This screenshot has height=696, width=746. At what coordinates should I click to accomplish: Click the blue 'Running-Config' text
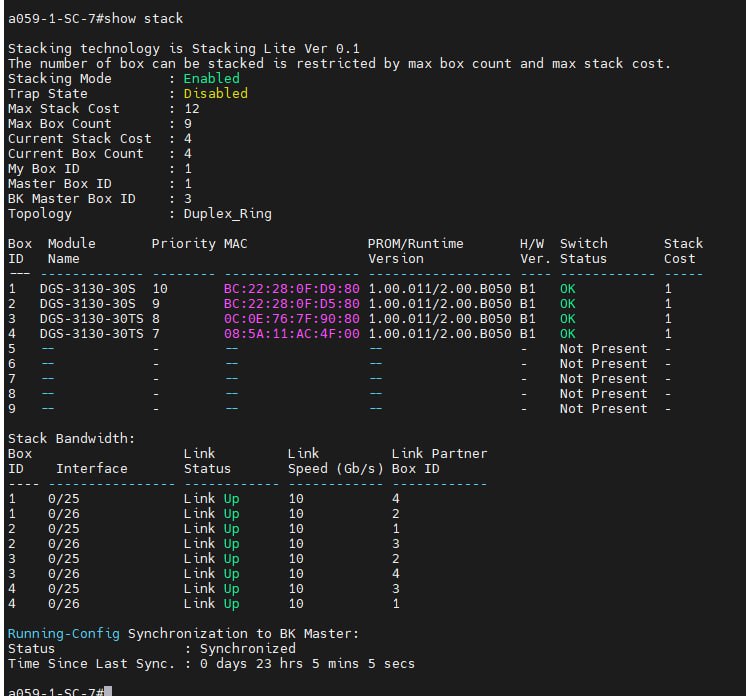64,634
